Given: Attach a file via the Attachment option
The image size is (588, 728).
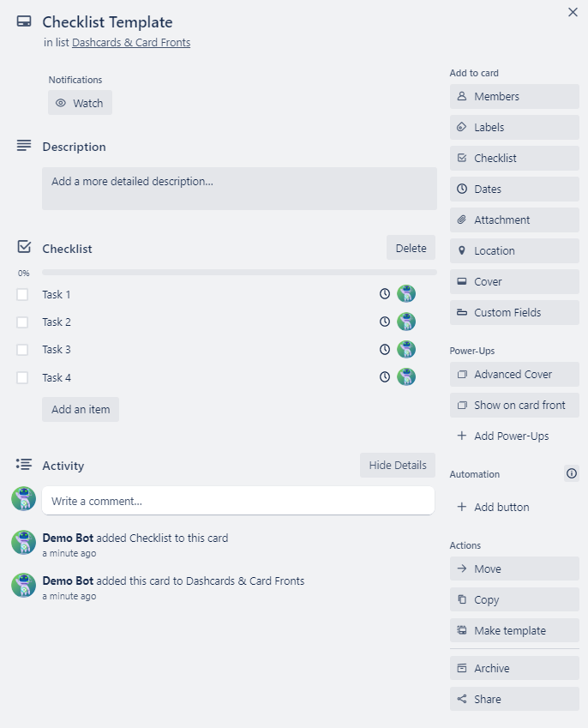Looking at the screenshot, I should [x=513, y=220].
